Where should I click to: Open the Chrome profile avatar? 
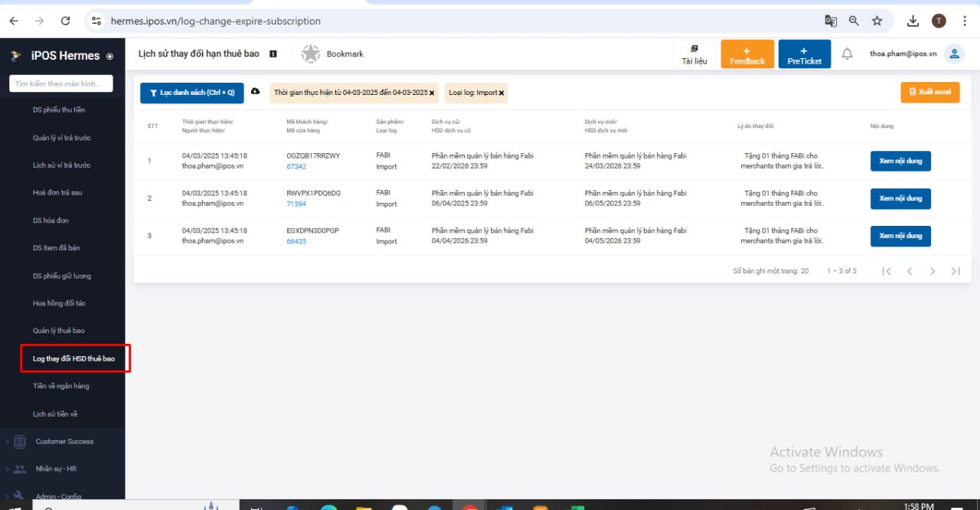point(939,21)
